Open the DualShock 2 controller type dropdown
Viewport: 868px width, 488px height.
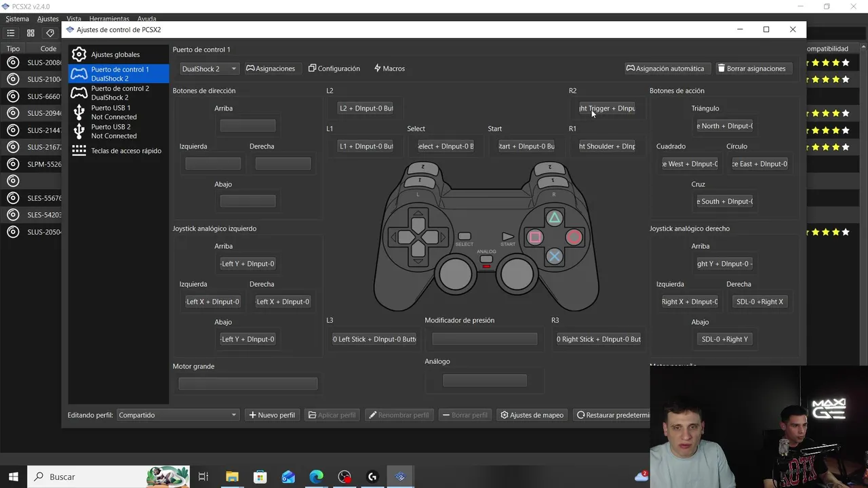tap(209, 68)
